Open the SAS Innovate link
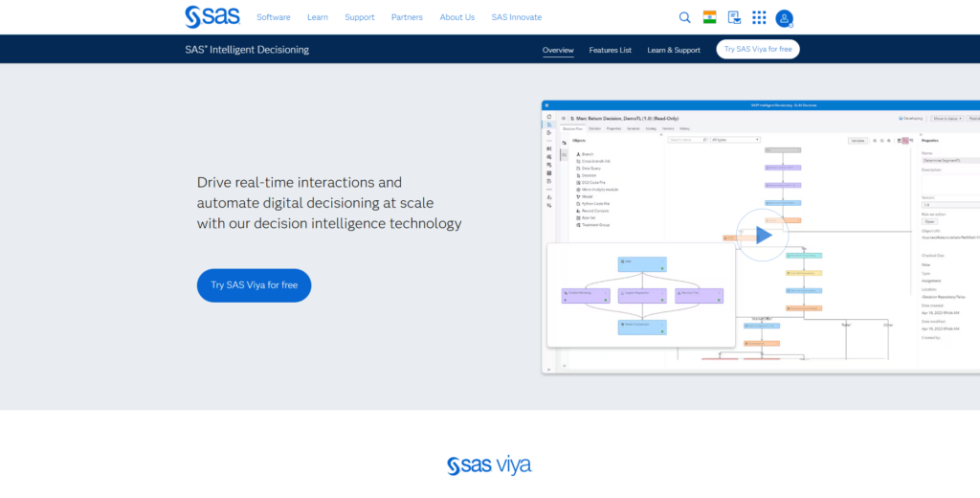 pyautogui.click(x=516, y=17)
